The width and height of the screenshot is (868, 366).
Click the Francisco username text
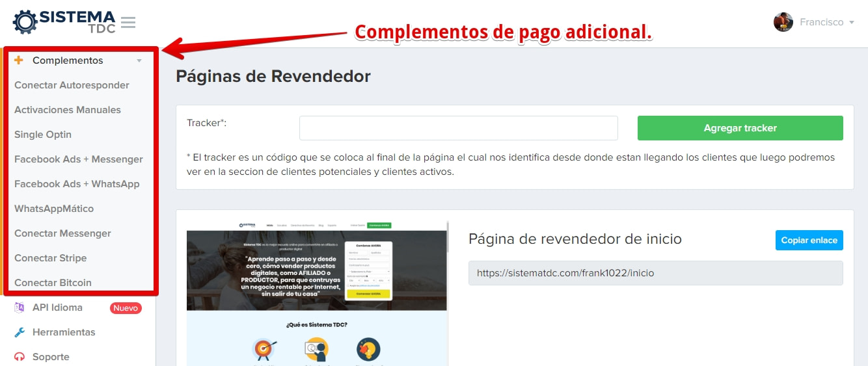pyautogui.click(x=822, y=22)
